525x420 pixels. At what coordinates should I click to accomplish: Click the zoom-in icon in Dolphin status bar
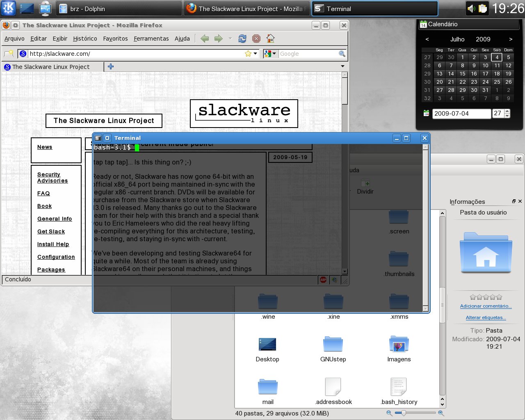tap(441, 413)
